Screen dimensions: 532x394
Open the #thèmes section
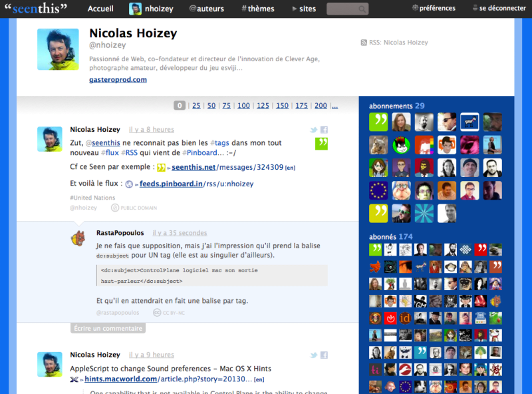coord(258,9)
